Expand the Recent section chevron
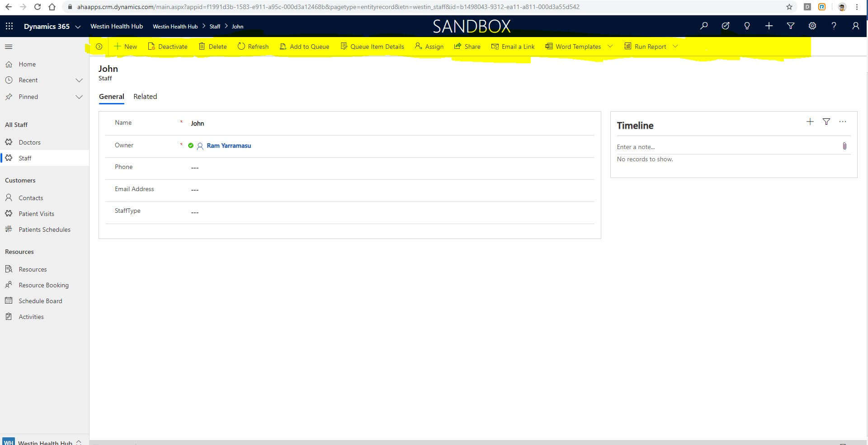Image resolution: width=868 pixels, height=445 pixels. pyautogui.click(x=79, y=80)
